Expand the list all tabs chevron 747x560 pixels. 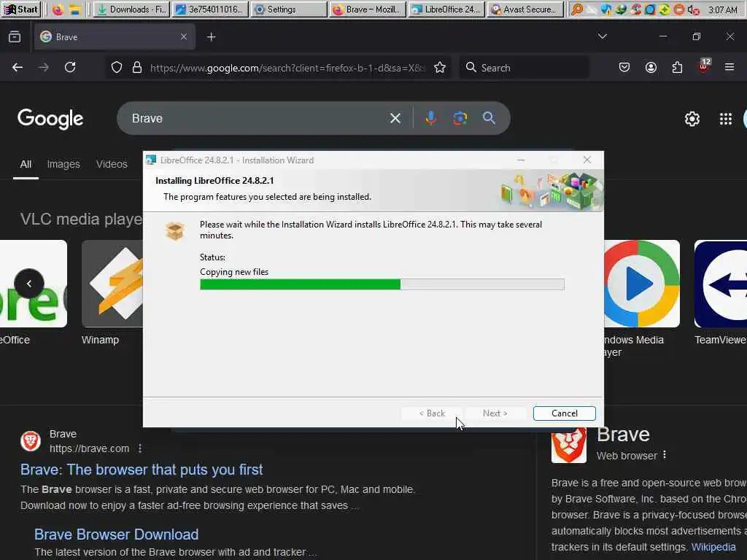pos(602,36)
